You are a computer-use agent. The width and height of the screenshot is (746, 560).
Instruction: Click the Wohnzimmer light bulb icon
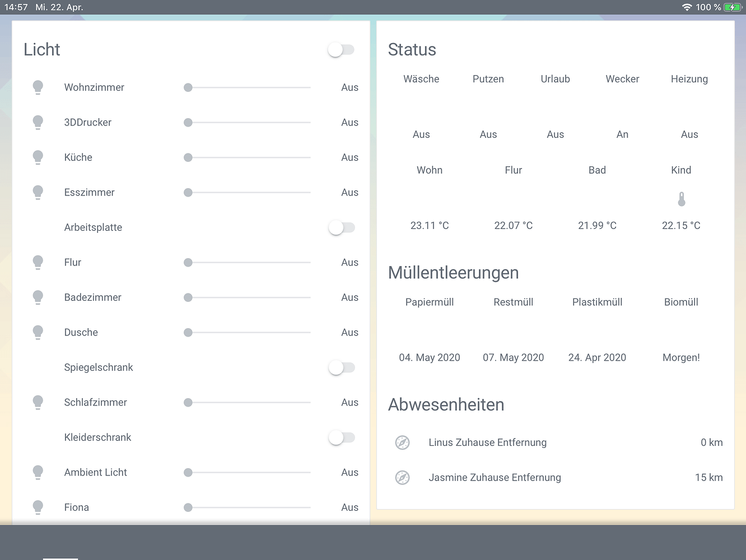38,87
